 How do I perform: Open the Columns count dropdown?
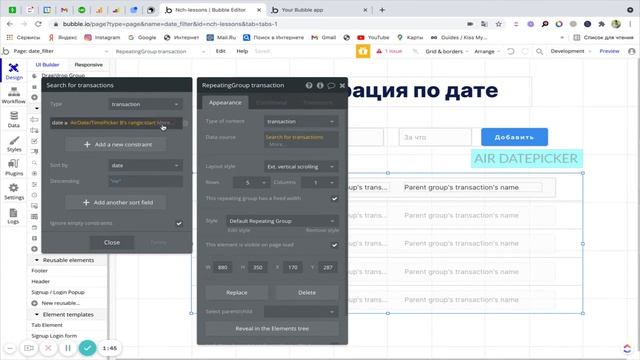coord(320,182)
